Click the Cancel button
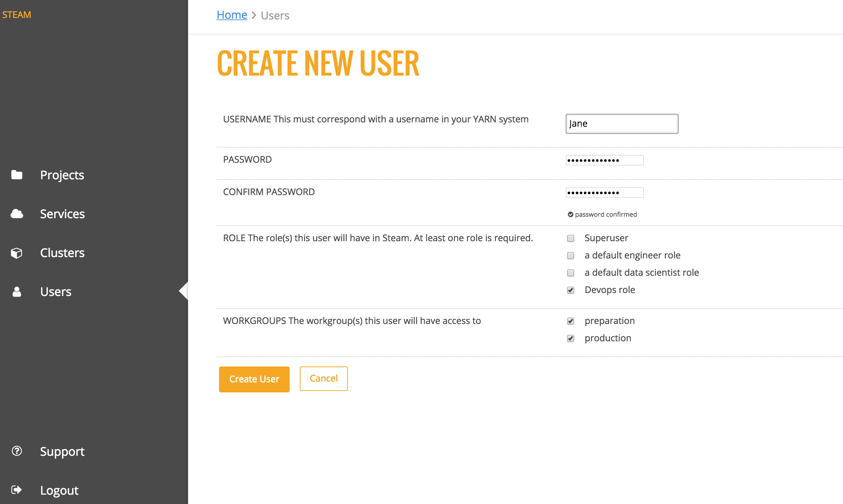Viewport: 843px width, 504px height. [324, 378]
